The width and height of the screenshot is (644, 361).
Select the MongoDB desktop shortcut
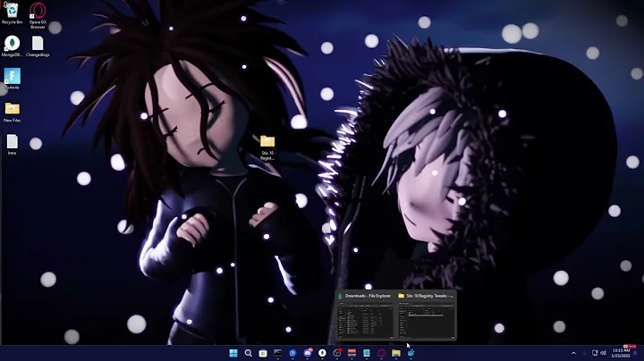[12, 46]
